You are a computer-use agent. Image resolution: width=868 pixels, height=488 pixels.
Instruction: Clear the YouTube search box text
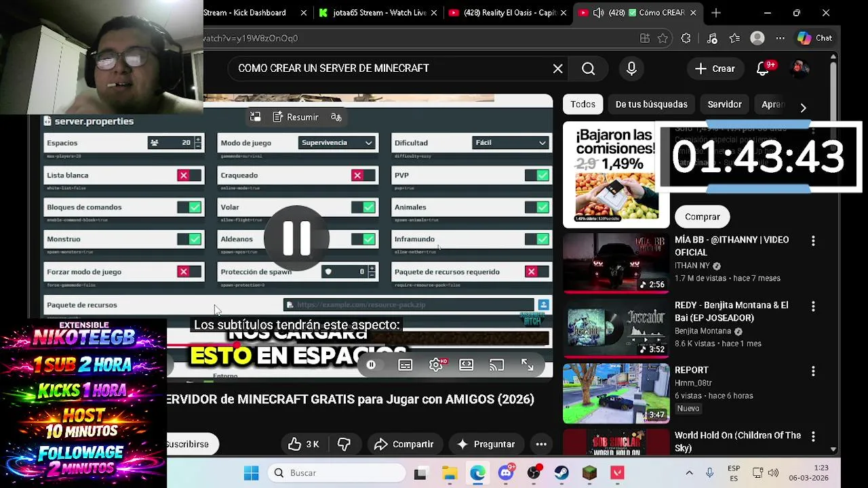[557, 68]
